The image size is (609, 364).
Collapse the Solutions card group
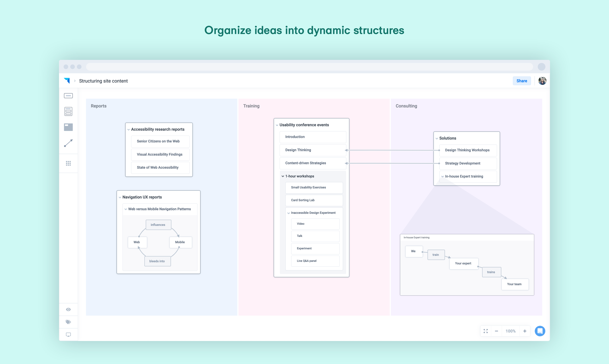tap(437, 138)
